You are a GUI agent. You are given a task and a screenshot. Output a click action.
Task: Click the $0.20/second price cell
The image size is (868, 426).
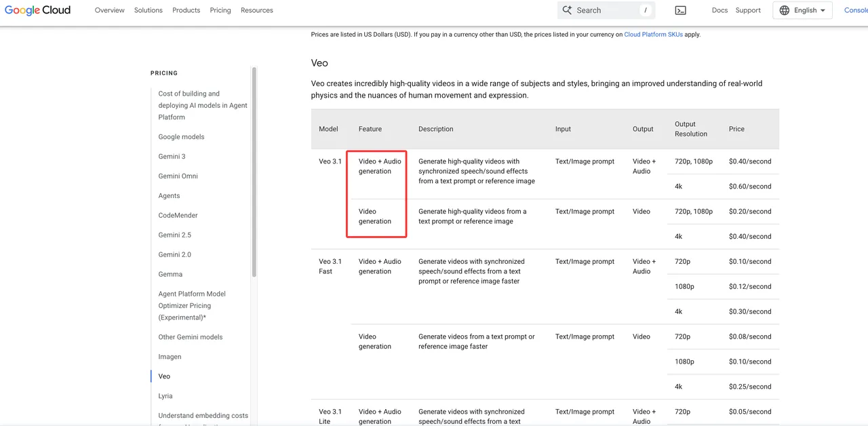point(750,212)
